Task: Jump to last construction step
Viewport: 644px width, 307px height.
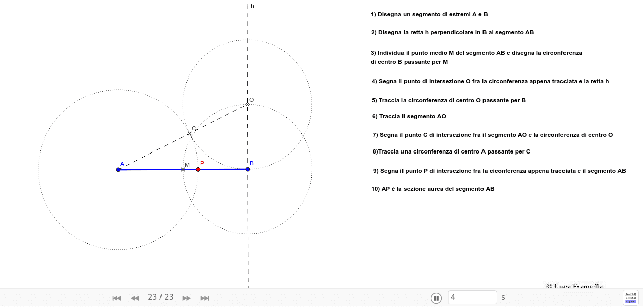Action: pos(205,298)
